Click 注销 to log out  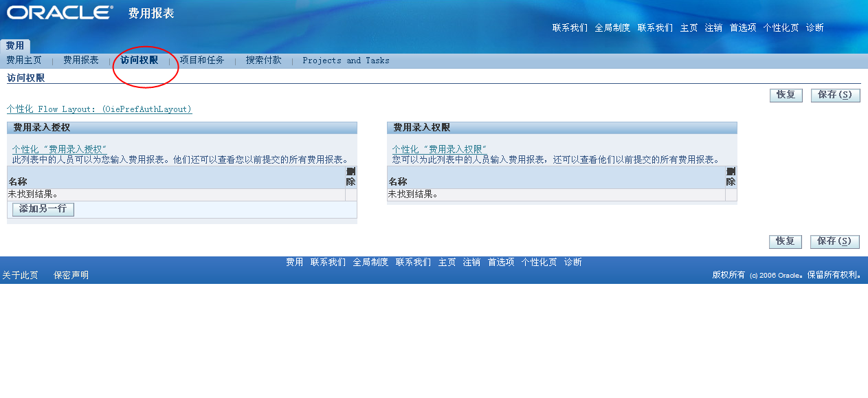point(715,28)
